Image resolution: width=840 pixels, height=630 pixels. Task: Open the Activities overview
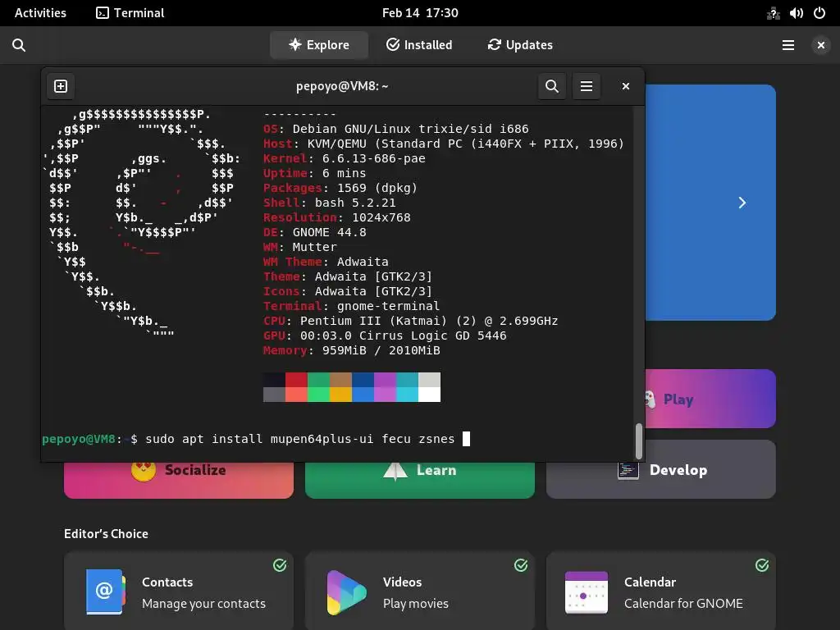40,13
